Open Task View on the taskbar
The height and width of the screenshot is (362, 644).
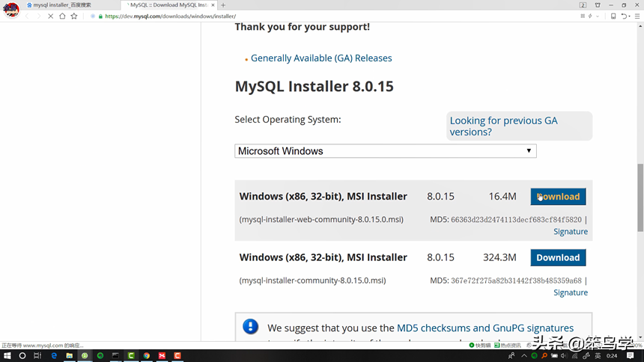[x=37, y=355]
